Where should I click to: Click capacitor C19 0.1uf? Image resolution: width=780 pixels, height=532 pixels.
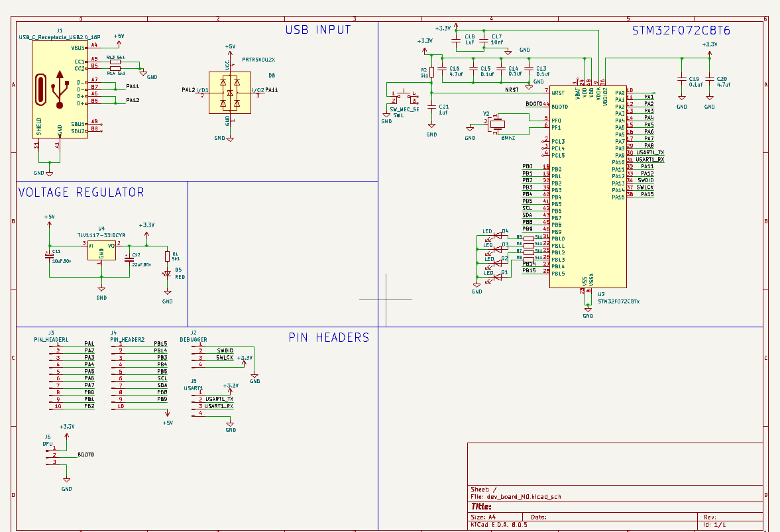(681, 80)
